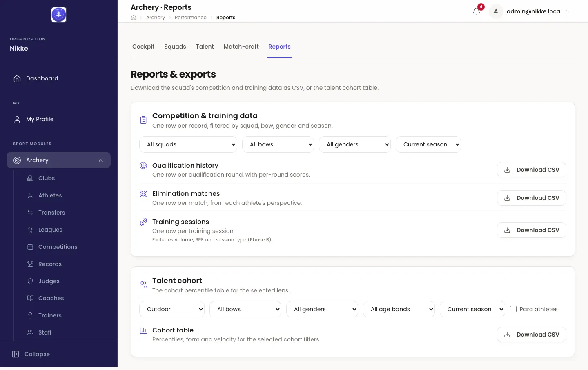
Task: Download CSV for Training sessions
Action: click(x=532, y=230)
